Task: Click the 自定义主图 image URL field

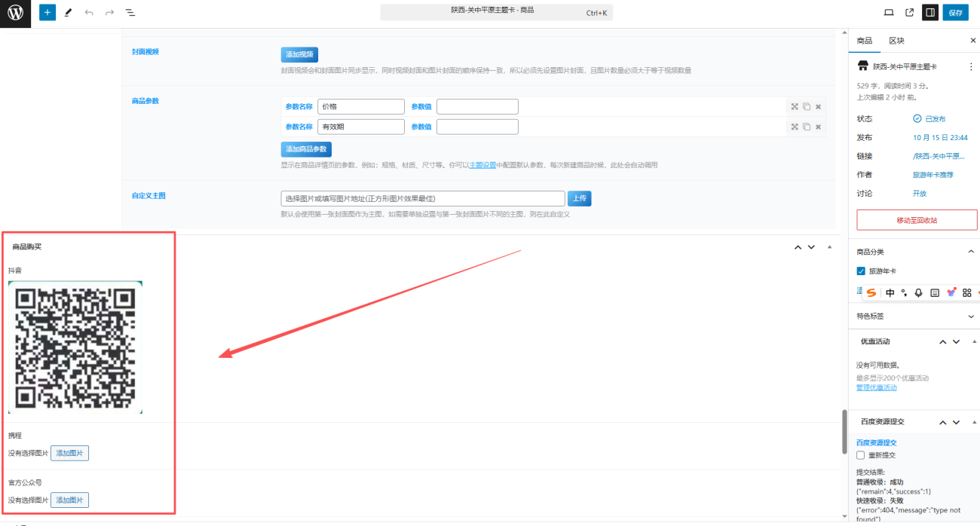Action: point(422,199)
